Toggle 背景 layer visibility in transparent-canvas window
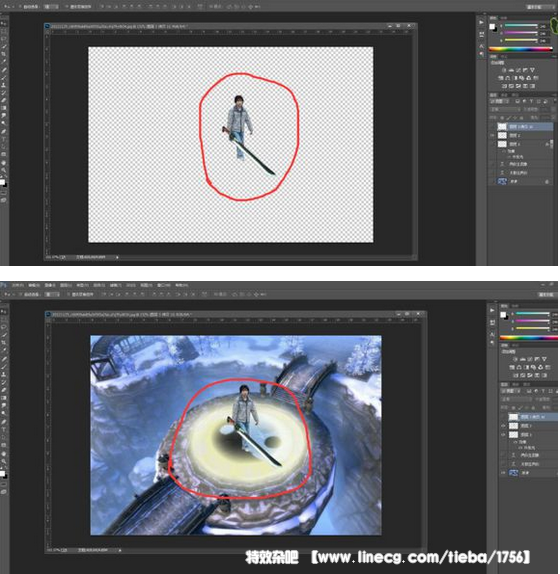The height and width of the screenshot is (574, 560). click(492, 181)
